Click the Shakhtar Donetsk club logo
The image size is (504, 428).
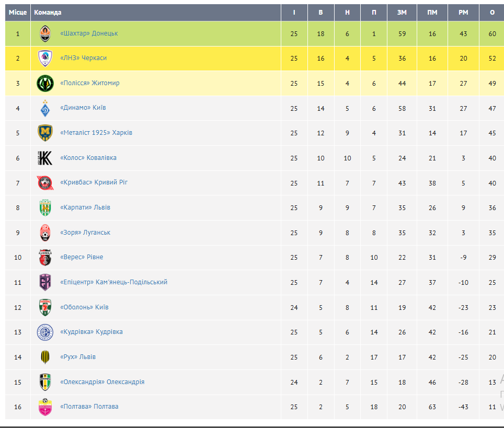coord(45,33)
